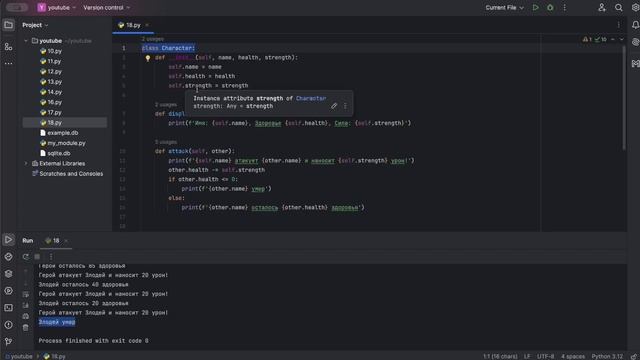Open the Current File run configuration dropdown

point(504,7)
